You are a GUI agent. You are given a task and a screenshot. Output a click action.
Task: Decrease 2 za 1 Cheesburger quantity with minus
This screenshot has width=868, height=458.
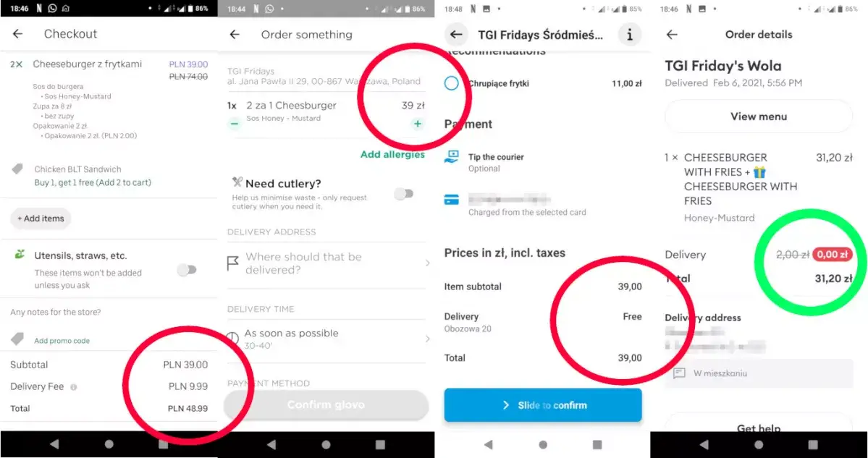click(x=234, y=123)
